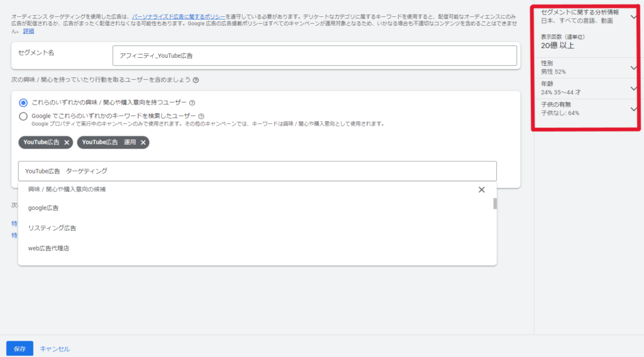Choose "google広告" from the suggestions
644x357 pixels.
click(43, 208)
